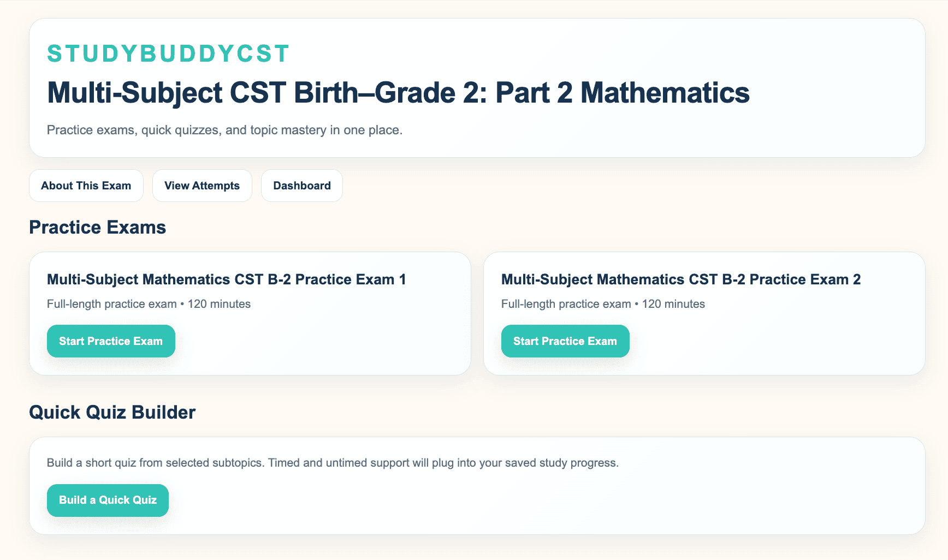Open Multi-Subject Mathematics CST B-2 Practice Exam 1 title

coord(226,279)
